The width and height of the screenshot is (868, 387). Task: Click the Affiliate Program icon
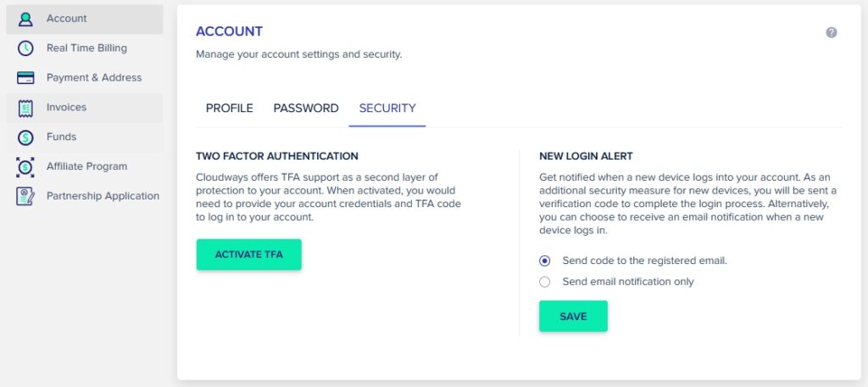(25, 166)
